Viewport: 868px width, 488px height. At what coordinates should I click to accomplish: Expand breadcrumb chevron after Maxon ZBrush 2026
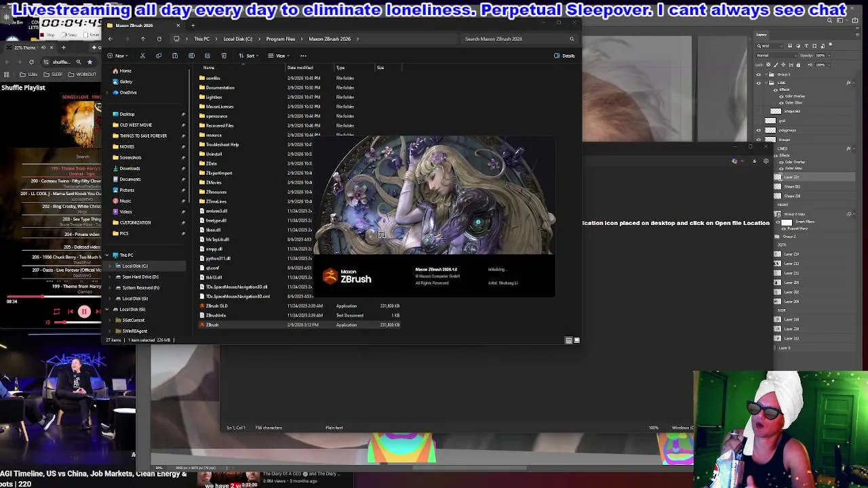coord(357,39)
